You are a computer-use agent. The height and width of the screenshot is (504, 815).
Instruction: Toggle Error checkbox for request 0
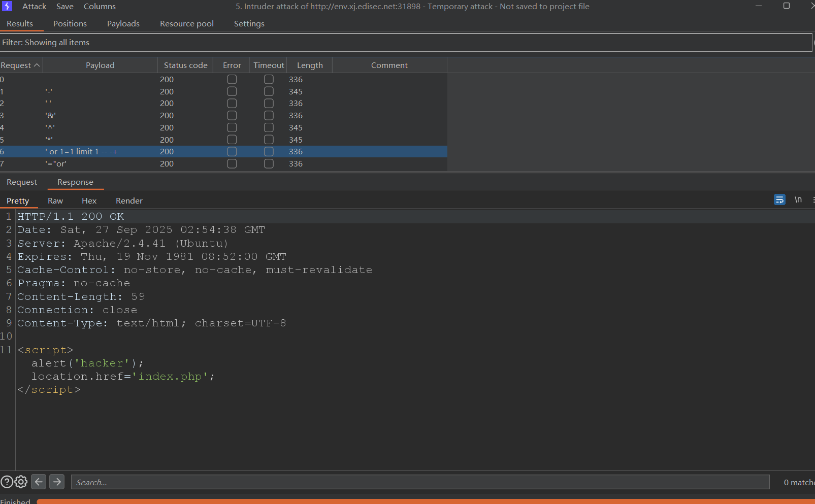coord(232,79)
